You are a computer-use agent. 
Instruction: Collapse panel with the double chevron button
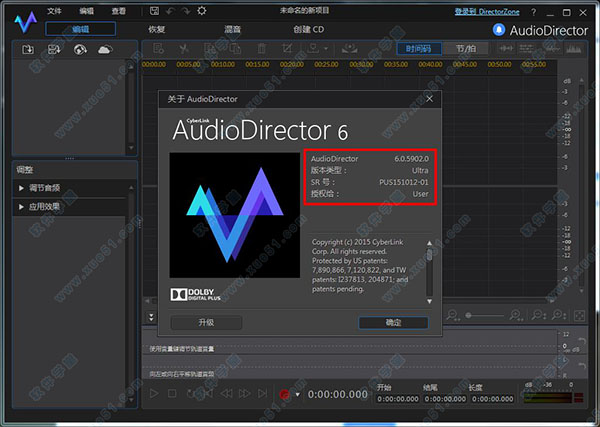[x=151, y=317]
